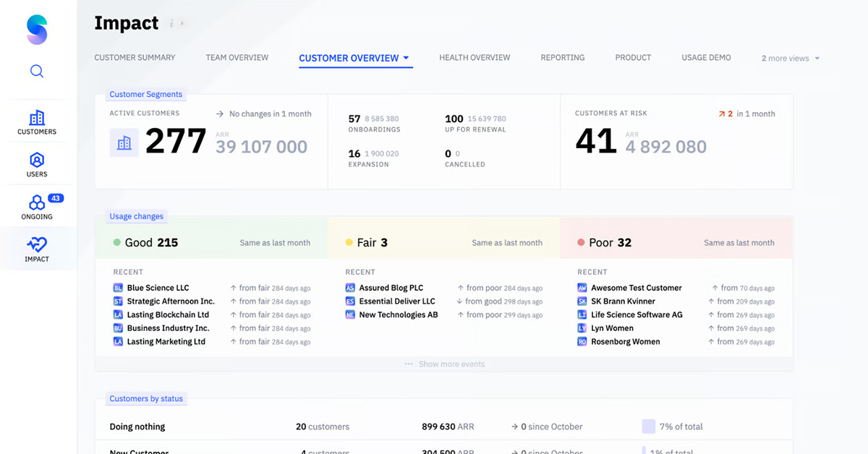
Task: Open Awesome Test Customer link
Action: point(636,288)
